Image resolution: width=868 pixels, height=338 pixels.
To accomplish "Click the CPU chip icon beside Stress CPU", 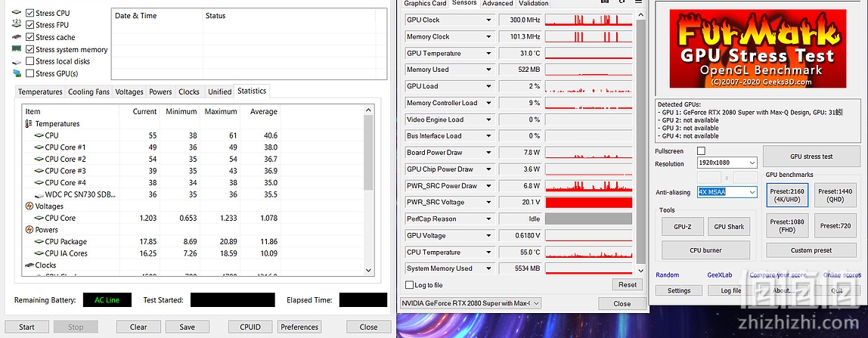I will pos(17,12).
